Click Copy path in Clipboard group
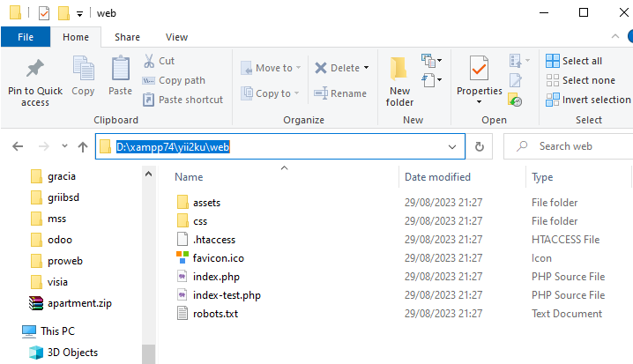This screenshot has width=633, height=364. tap(174, 80)
